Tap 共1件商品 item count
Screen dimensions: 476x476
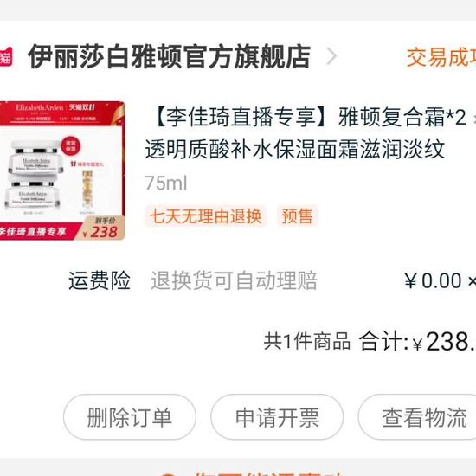(x=307, y=341)
